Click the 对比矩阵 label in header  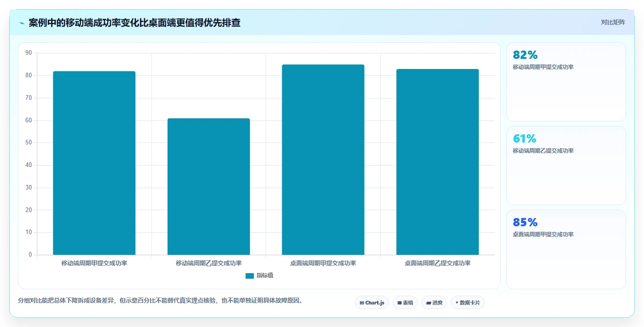click(x=613, y=22)
